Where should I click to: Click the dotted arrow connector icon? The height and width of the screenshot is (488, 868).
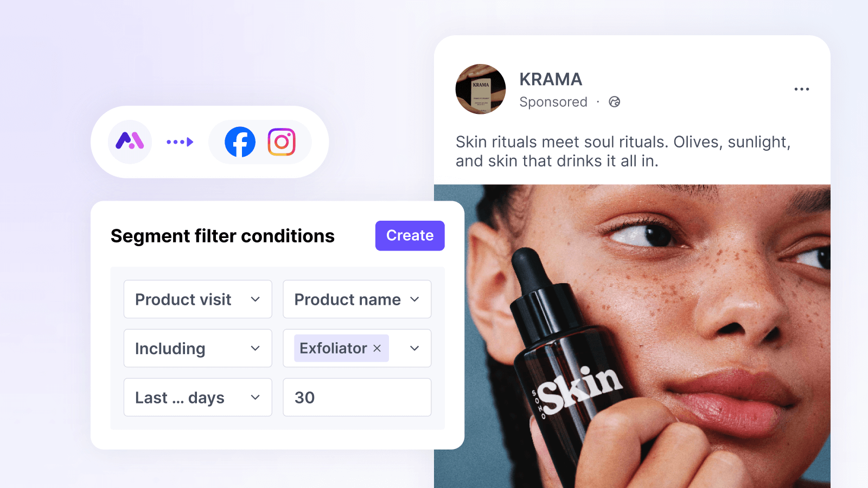click(x=180, y=142)
